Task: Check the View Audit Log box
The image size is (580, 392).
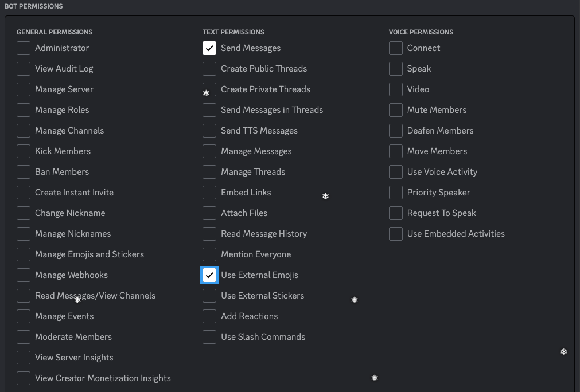Action: [23, 69]
